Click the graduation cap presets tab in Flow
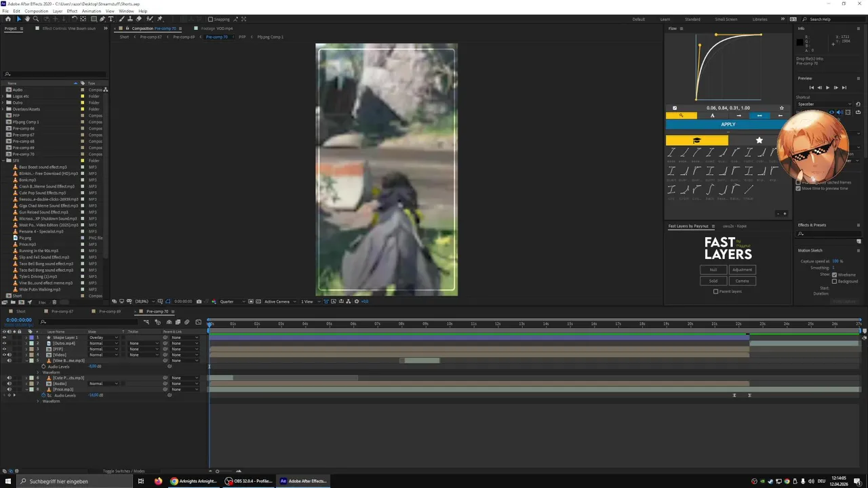 click(x=696, y=140)
